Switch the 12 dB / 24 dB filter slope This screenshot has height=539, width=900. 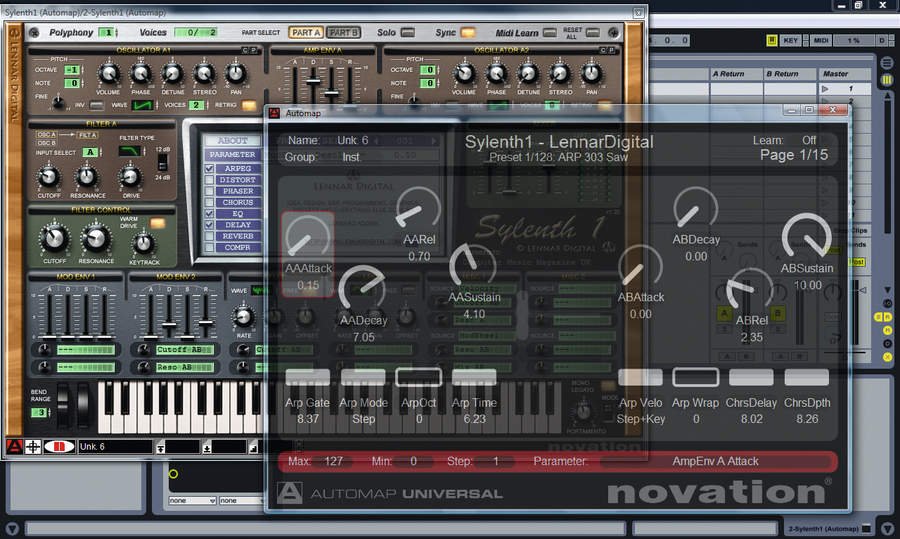coord(162,161)
